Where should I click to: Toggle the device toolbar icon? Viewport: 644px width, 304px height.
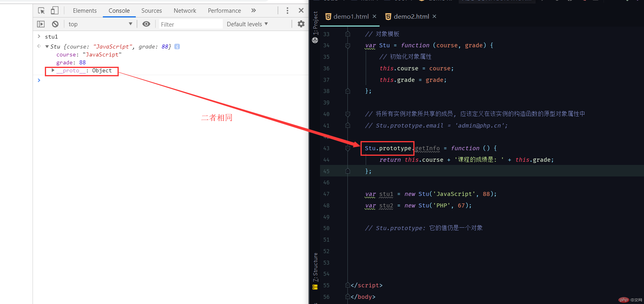tap(55, 11)
